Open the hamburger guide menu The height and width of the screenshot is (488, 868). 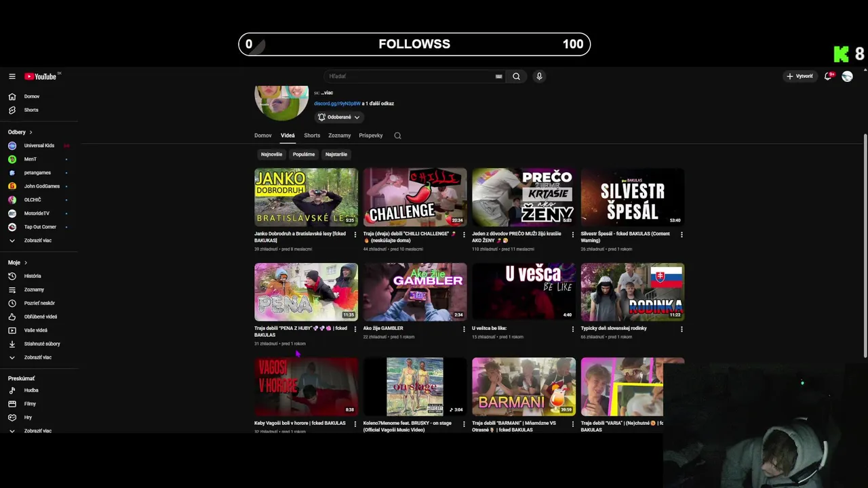click(12, 77)
